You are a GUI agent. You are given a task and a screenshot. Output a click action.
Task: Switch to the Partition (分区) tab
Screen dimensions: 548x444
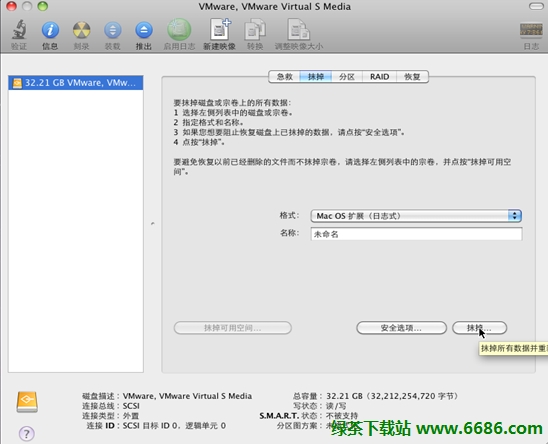coord(347,77)
